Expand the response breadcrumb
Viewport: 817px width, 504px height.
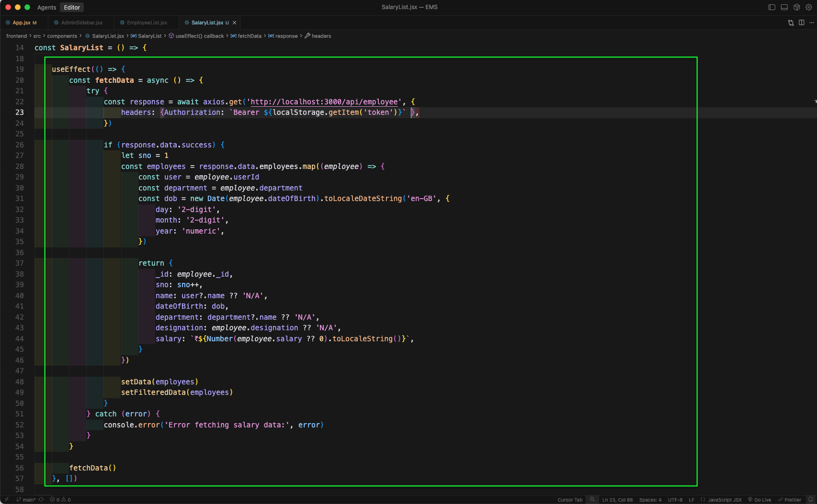click(286, 36)
